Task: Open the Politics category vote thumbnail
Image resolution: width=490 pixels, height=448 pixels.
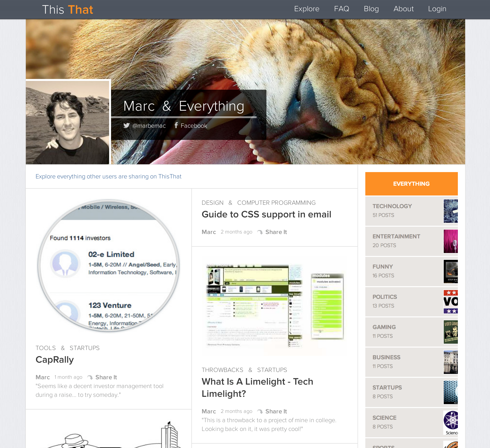Action: pos(451,302)
